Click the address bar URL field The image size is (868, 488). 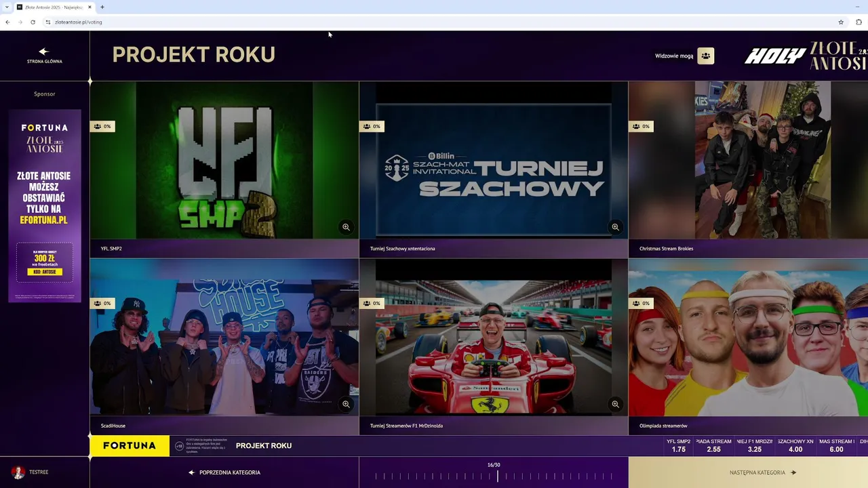pos(434,22)
